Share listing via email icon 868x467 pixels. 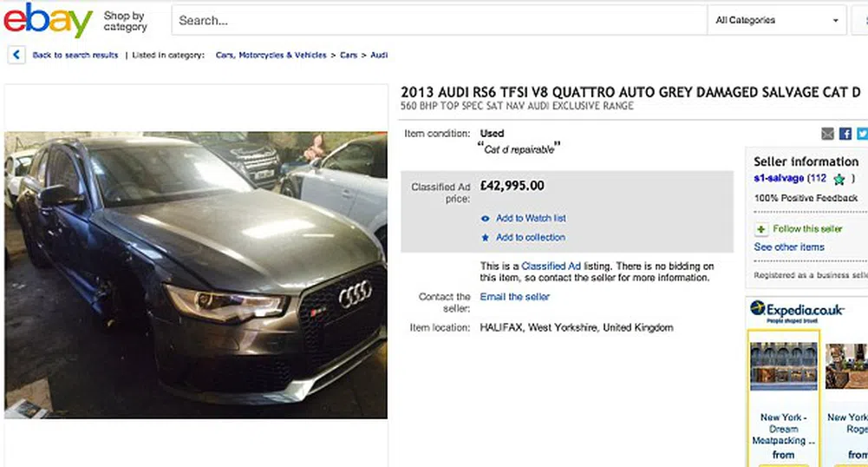point(827,134)
